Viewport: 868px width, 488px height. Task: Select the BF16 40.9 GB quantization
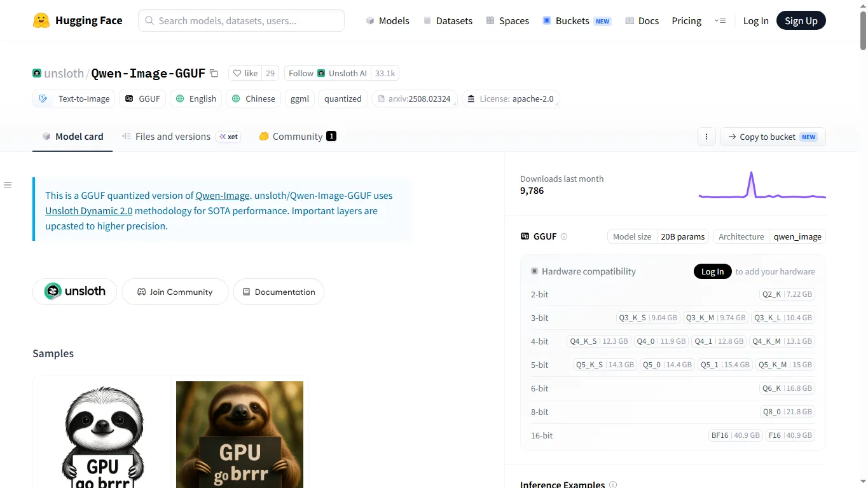tap(736, 435)
